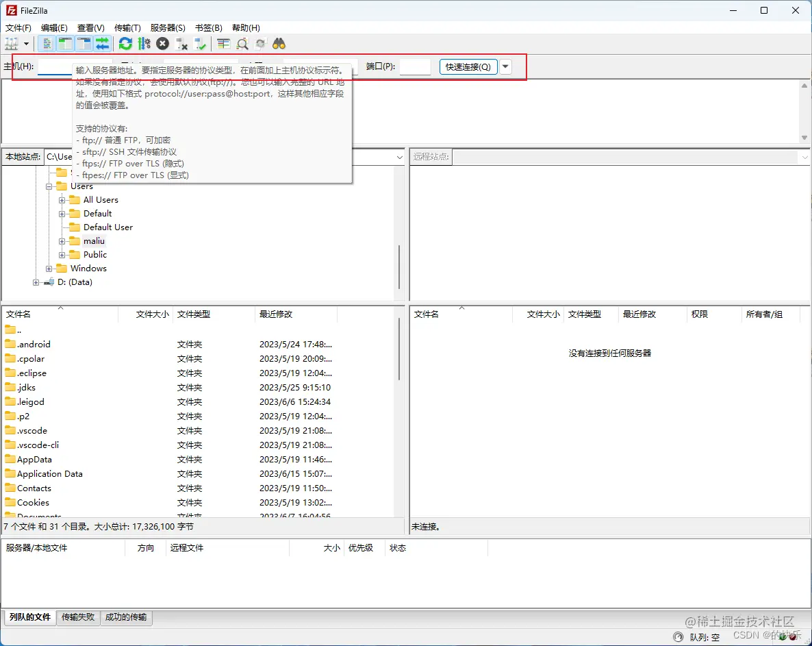Switch to the 成功的传输 tab
812x646 pixels.
click(x=126, y=617)
